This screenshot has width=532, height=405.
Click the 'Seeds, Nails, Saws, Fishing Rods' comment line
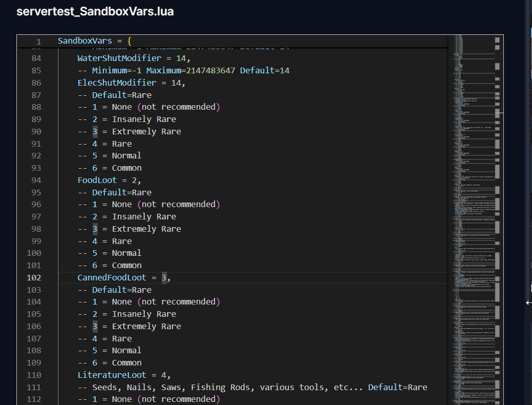tap(252, 388)
